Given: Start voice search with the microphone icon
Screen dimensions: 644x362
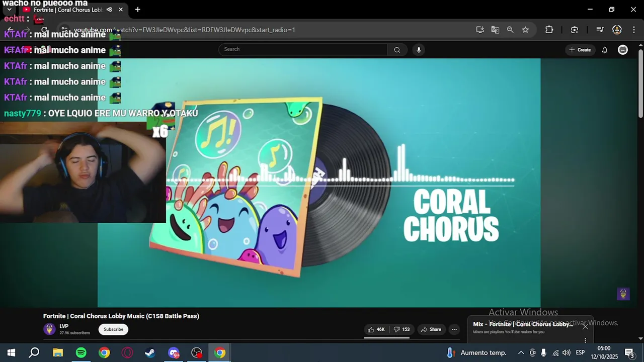Looking at the screenshot, I should click(419, 49).
